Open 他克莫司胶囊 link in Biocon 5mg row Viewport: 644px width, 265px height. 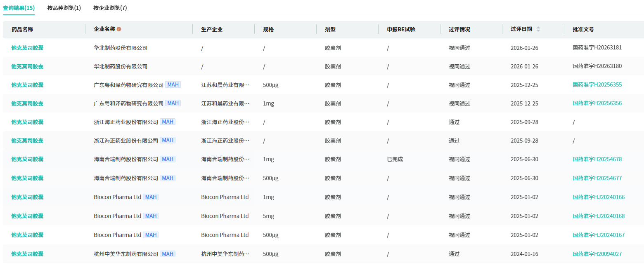27,216
